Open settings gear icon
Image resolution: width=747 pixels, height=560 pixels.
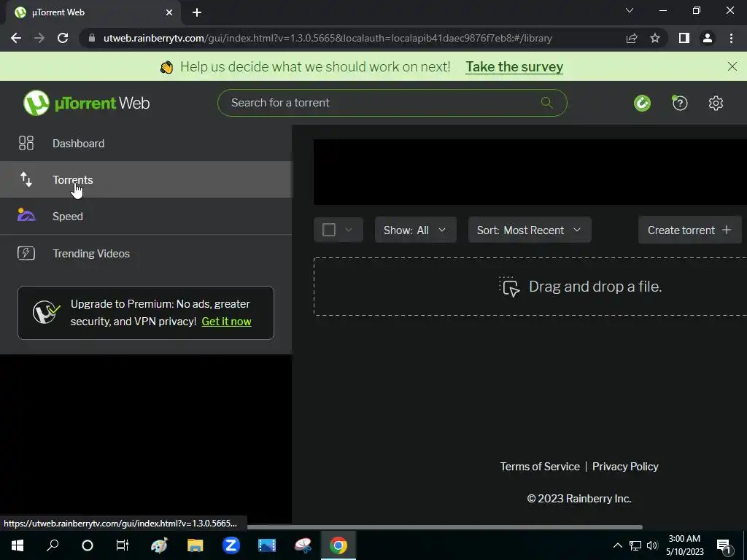point(716,103)
